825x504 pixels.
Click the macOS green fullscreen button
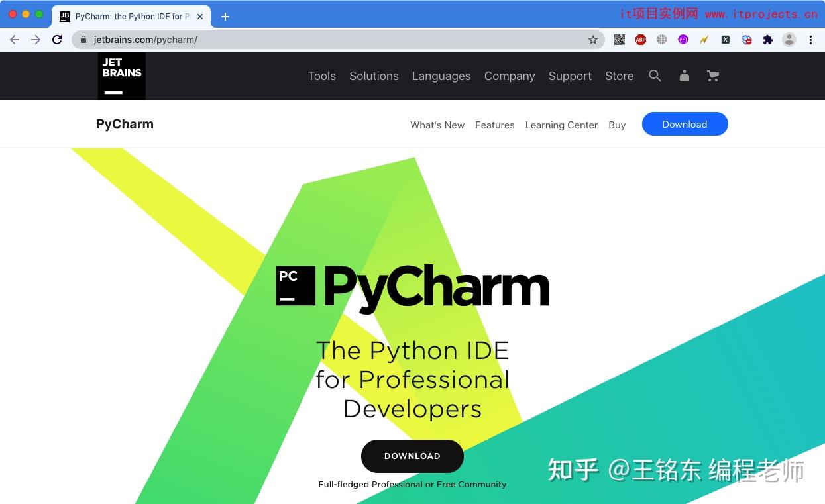[39, 14]
